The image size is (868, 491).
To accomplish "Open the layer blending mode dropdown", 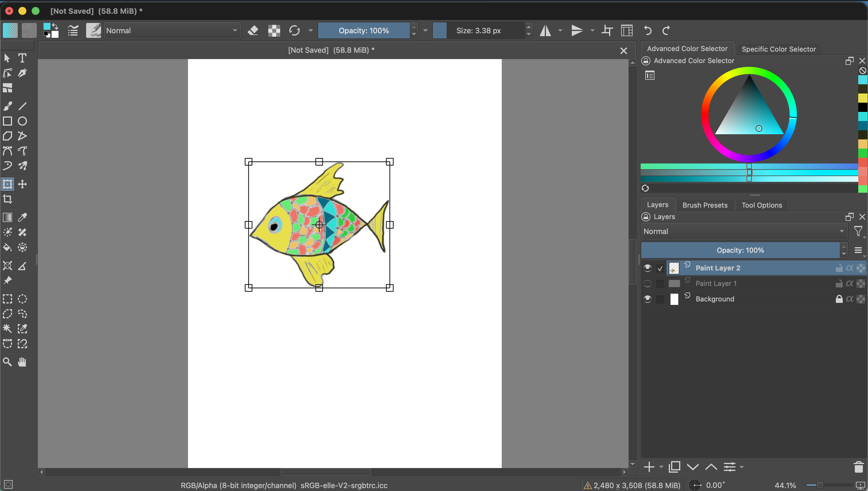I will tap(744, 231).
